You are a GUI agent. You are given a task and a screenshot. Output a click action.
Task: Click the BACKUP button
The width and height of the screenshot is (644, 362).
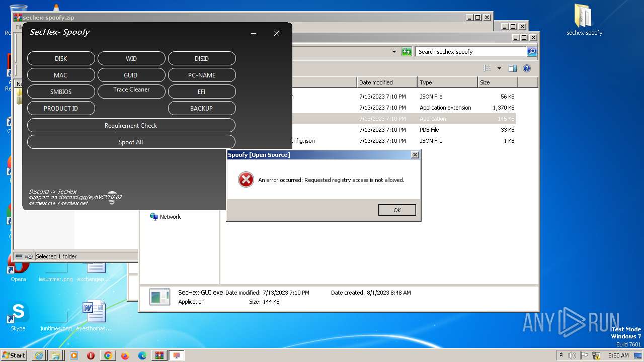(202, 108)
